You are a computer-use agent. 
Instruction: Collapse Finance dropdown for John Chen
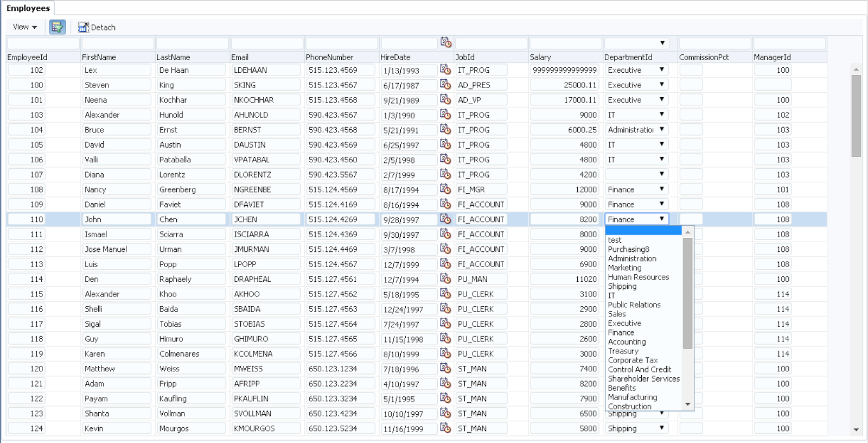tap(637, 219)
